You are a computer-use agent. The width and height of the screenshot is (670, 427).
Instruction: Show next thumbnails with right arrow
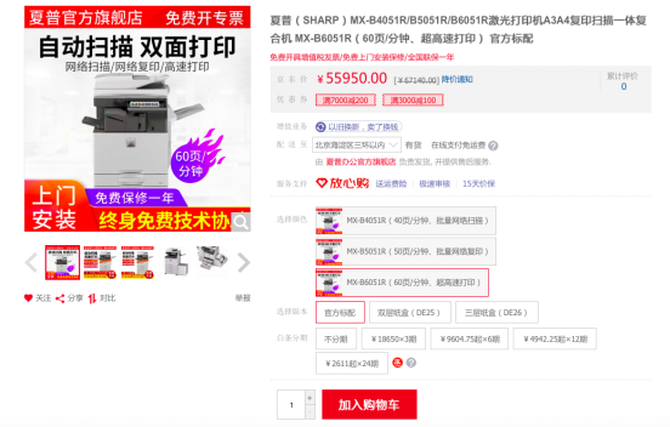(x=243, y=262)
